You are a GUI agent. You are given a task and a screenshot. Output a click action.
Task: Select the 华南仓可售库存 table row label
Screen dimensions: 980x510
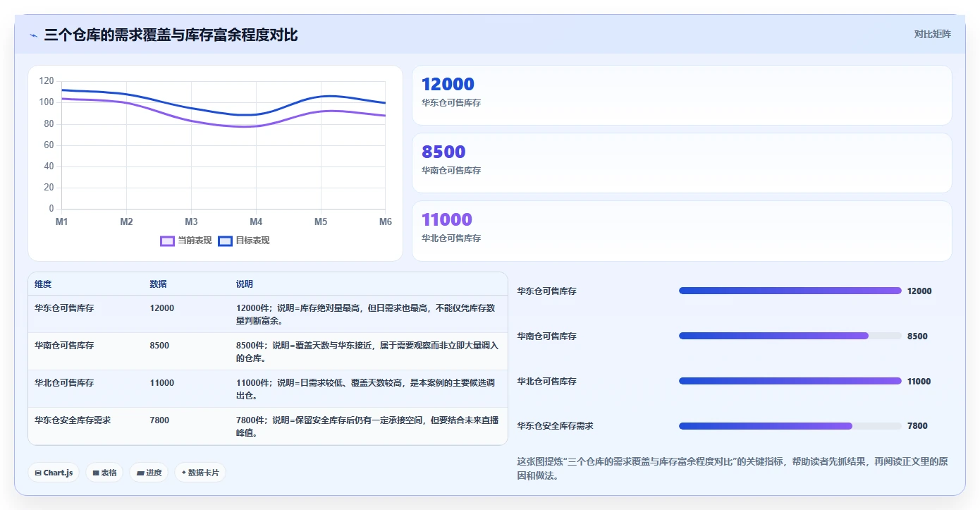tap(64, 346)
